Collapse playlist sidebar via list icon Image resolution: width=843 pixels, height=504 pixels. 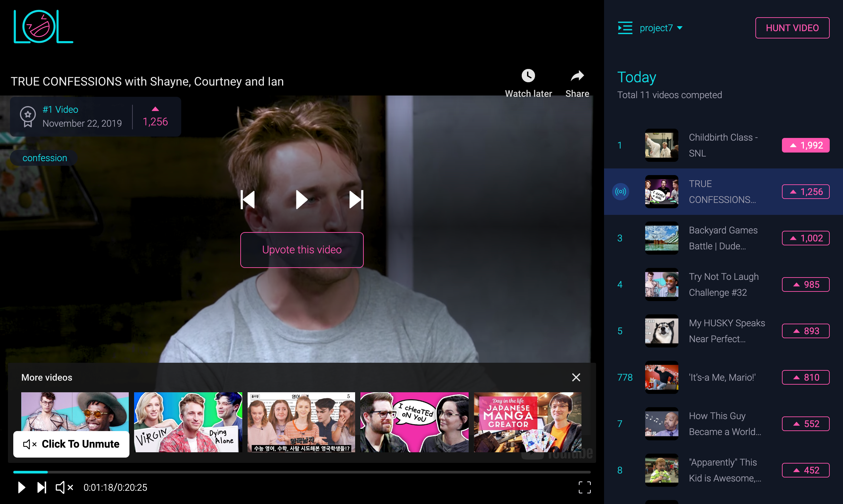[625, 28]
